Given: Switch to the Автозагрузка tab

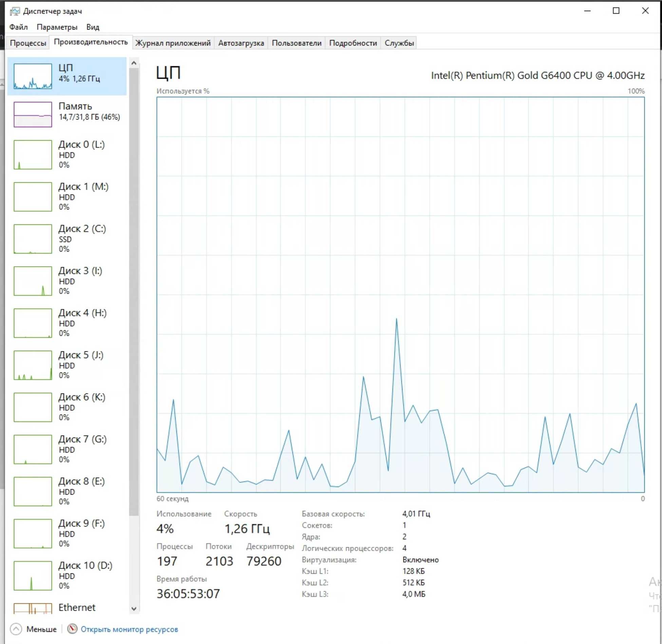Looking at the screenshot, I should pyautogui.click(x=241, y=43).
